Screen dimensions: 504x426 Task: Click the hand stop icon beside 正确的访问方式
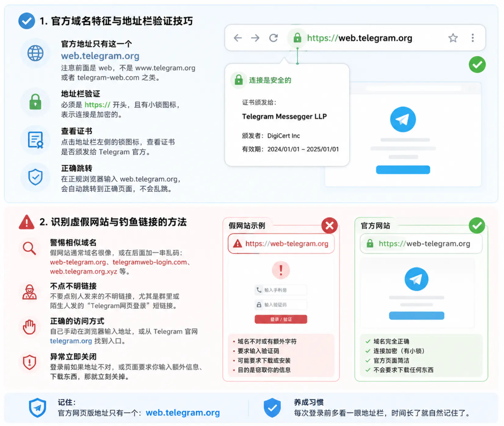tap(30, 327)
